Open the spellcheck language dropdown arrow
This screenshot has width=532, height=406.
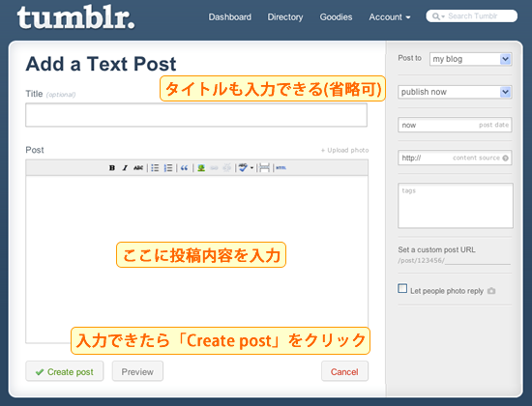coord(251,168)
